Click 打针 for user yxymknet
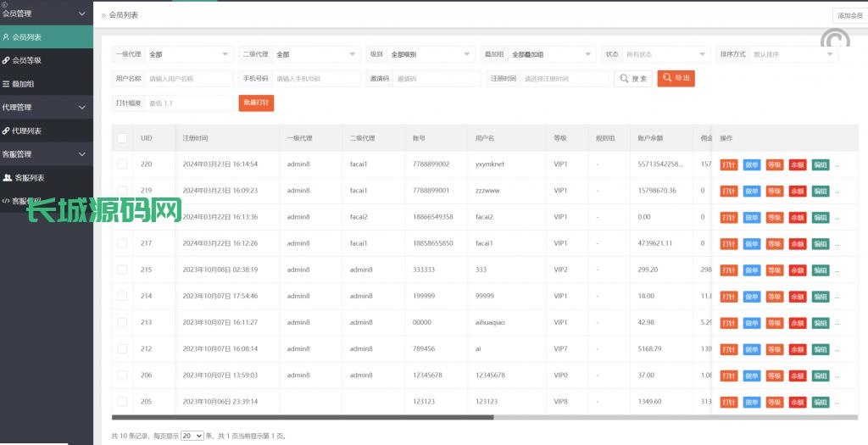The image size is (868, 445). point(728,164)
